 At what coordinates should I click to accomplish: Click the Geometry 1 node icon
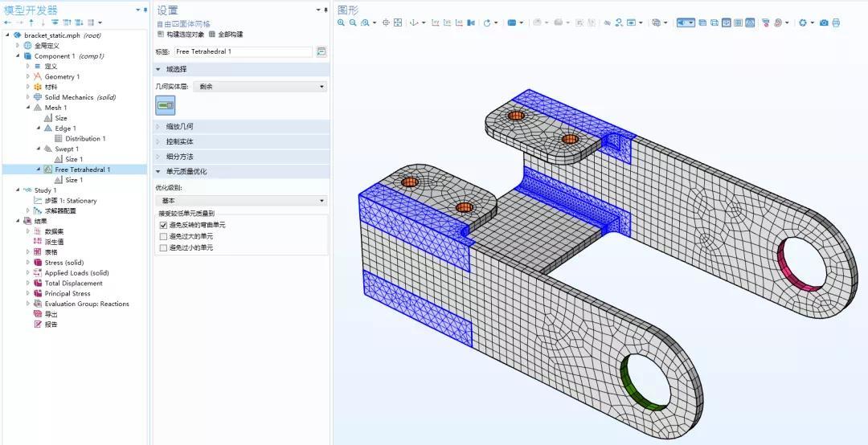38,76
